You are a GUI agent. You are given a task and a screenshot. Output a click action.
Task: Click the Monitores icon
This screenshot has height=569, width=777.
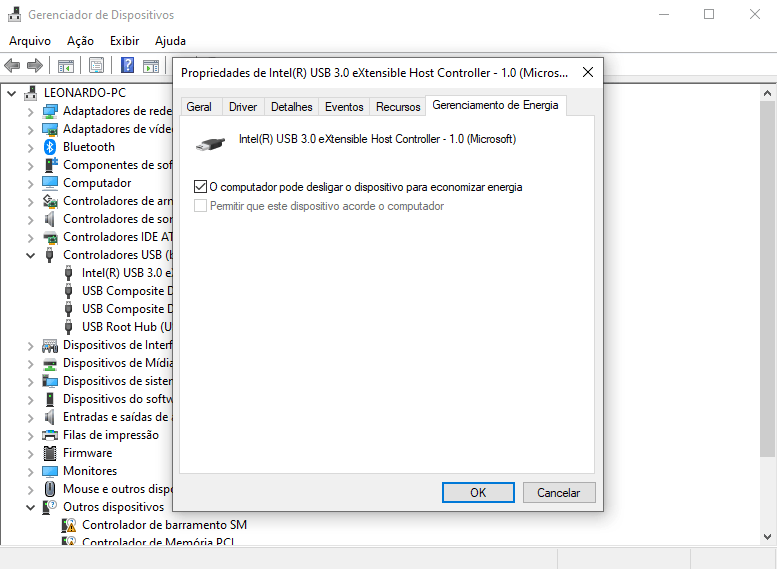click(x=50, y=471)
